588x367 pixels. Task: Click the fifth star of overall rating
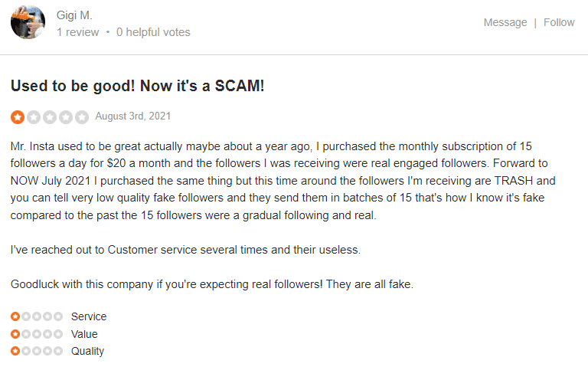coord(82,117)
